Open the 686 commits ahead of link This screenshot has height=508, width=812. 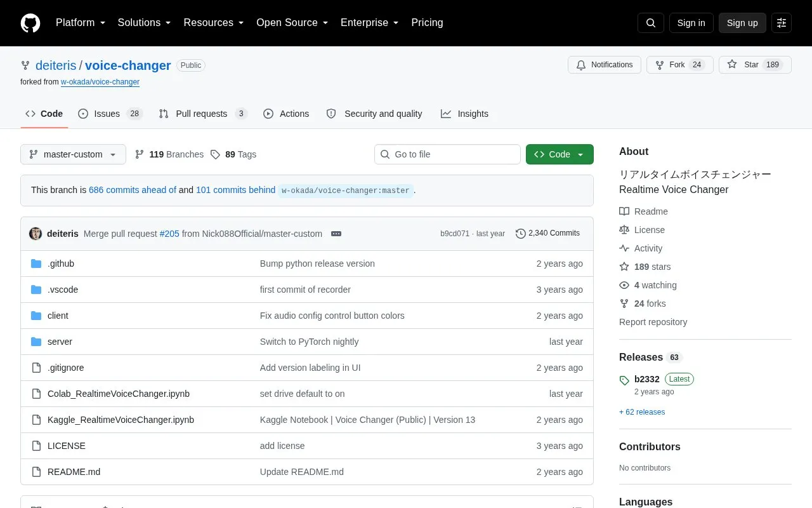133,190
